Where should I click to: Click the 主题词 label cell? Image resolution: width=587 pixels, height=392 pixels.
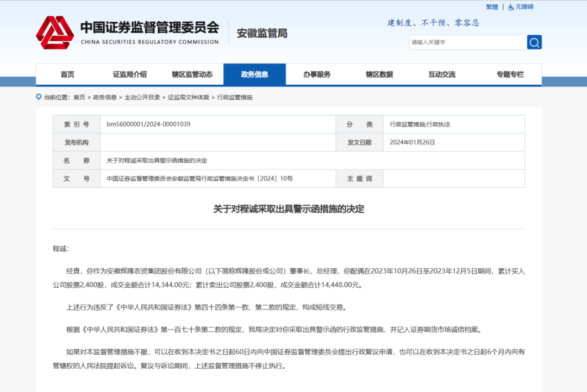coord(359,179)
